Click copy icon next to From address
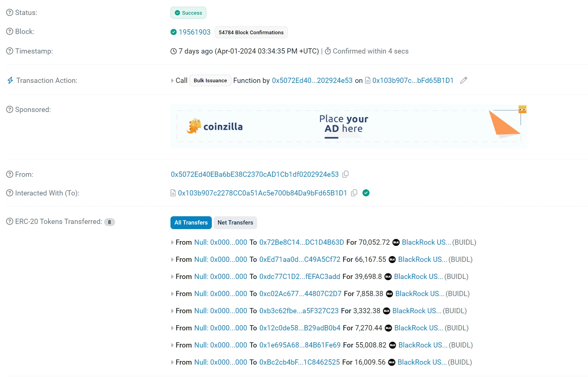 point(347,174)
